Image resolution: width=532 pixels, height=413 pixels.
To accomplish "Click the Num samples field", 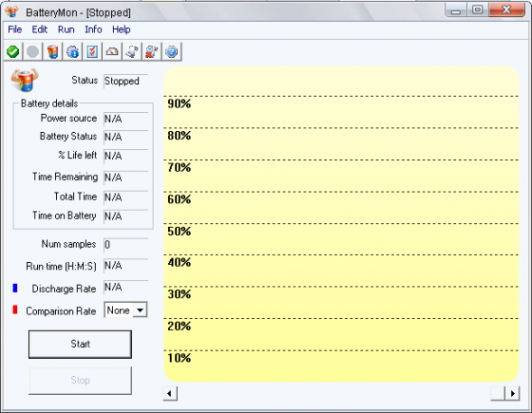I will tap(125, 245).
